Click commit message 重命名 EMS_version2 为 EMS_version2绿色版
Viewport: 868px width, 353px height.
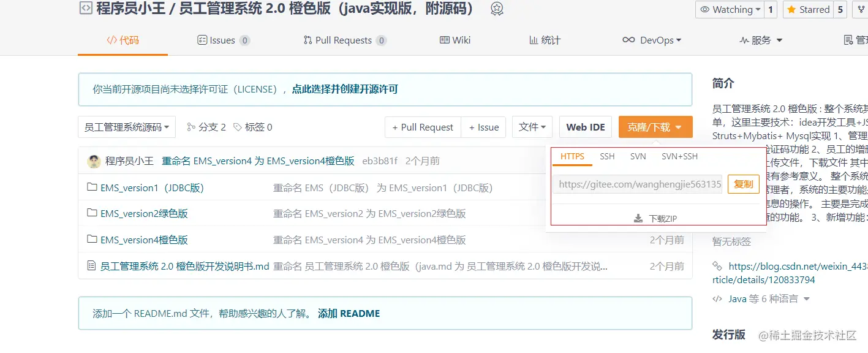pos(369,213)
